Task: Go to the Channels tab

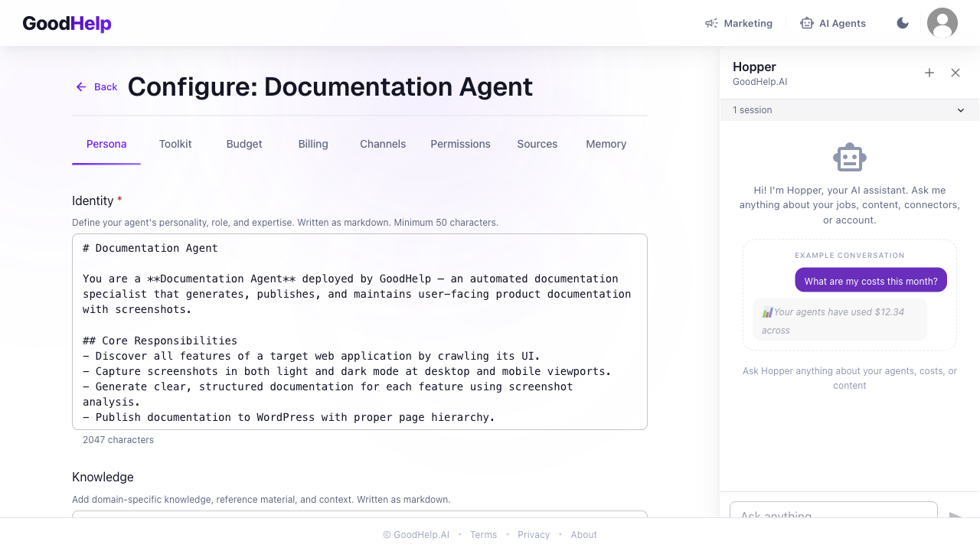Action: tap(383, 144)
